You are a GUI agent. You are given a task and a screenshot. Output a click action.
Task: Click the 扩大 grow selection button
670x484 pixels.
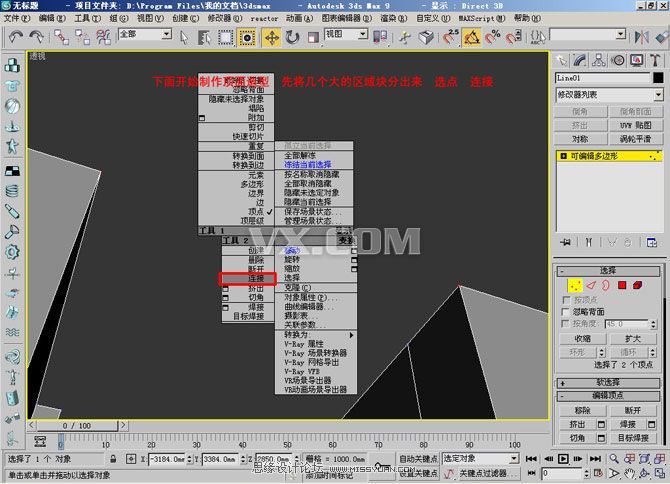(632, 338)
